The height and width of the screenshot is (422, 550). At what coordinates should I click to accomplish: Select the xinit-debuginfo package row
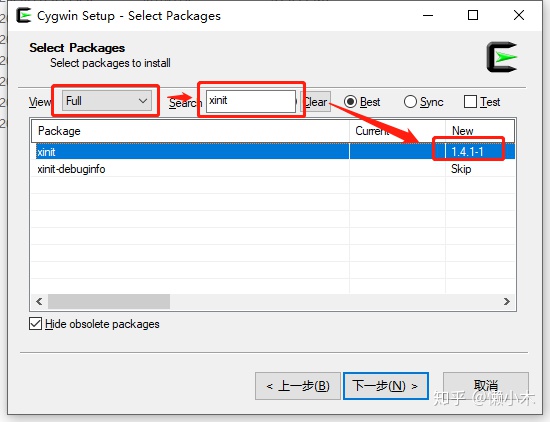click(274, 169)
